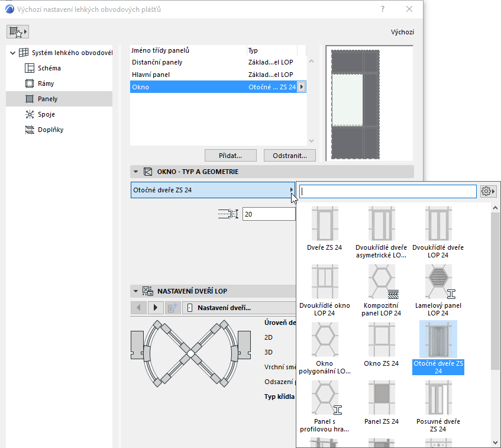Open the Favorites star picker button
The image size is (501, 448).
tap(18, 31)
